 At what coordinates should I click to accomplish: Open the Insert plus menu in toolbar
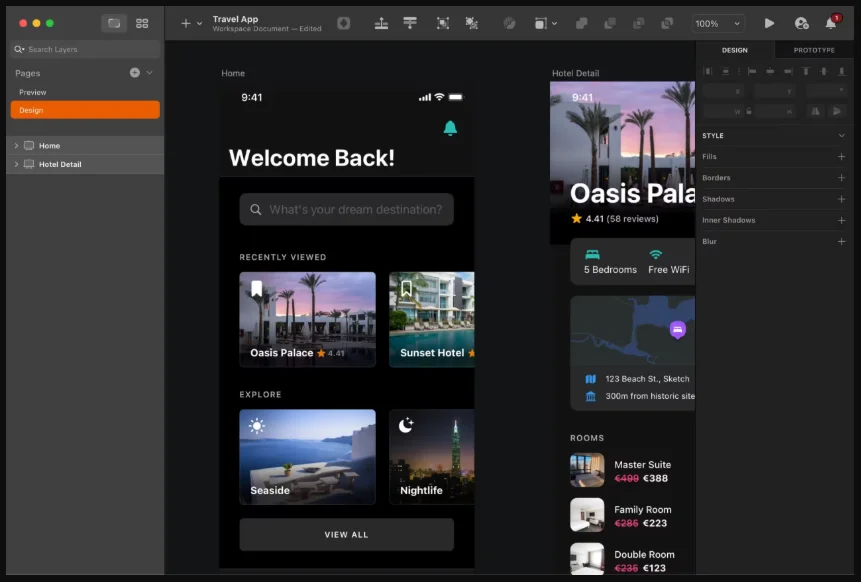[186, 23]
